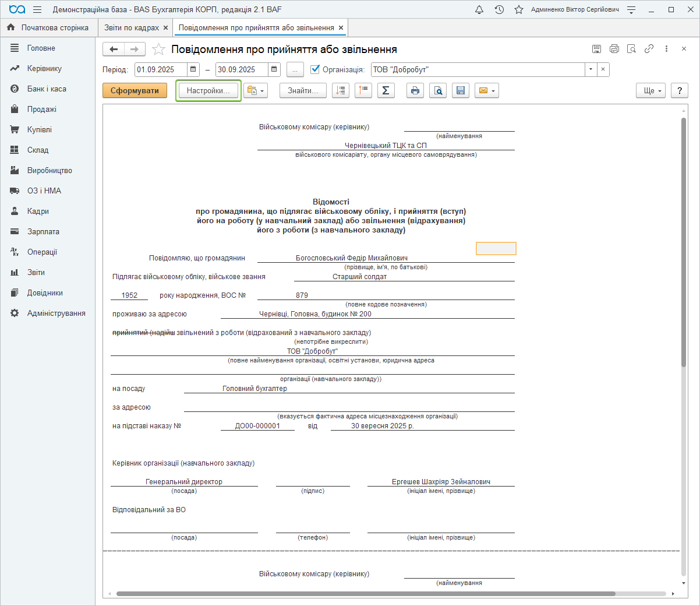Image resolution: width=700 pixels, height=606 pixels.
Task: Click the horizontal scrollbar under the report
Action: point(366,594)
